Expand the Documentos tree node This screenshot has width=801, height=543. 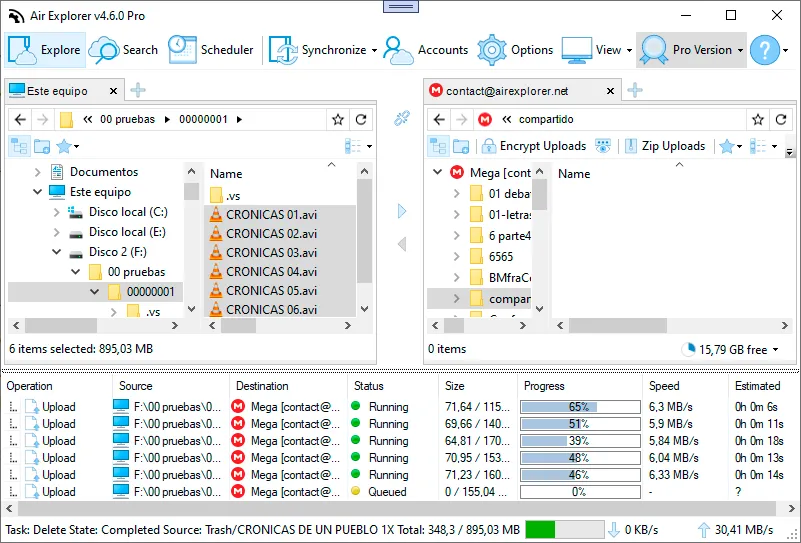[37, 173]
